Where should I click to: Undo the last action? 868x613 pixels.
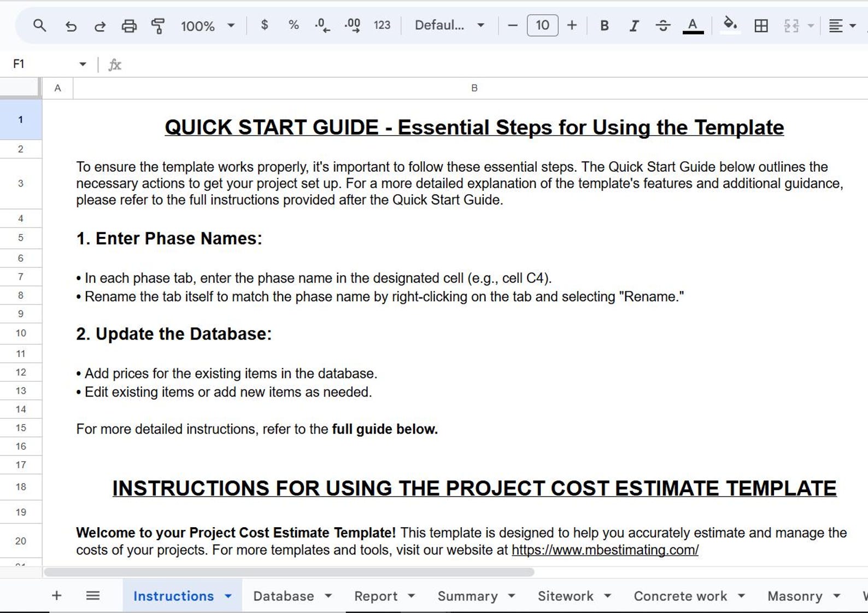pyautogui.click(x=71, y=26)
